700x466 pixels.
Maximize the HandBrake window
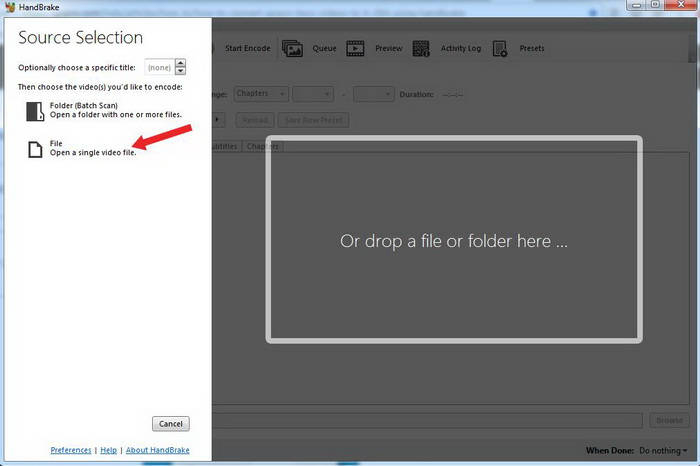tap(655, 5)
